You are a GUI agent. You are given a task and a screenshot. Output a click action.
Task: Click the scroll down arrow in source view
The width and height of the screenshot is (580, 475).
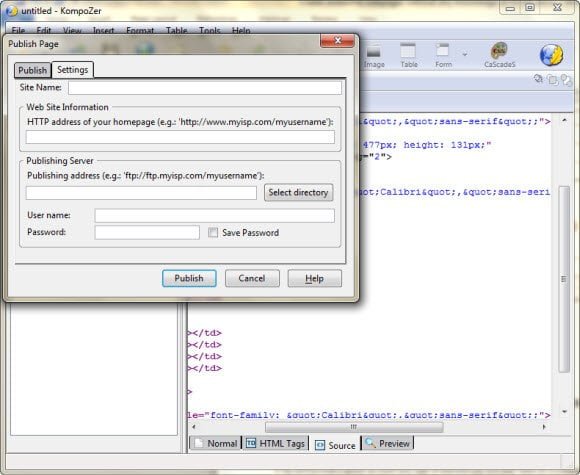[564, 411]
